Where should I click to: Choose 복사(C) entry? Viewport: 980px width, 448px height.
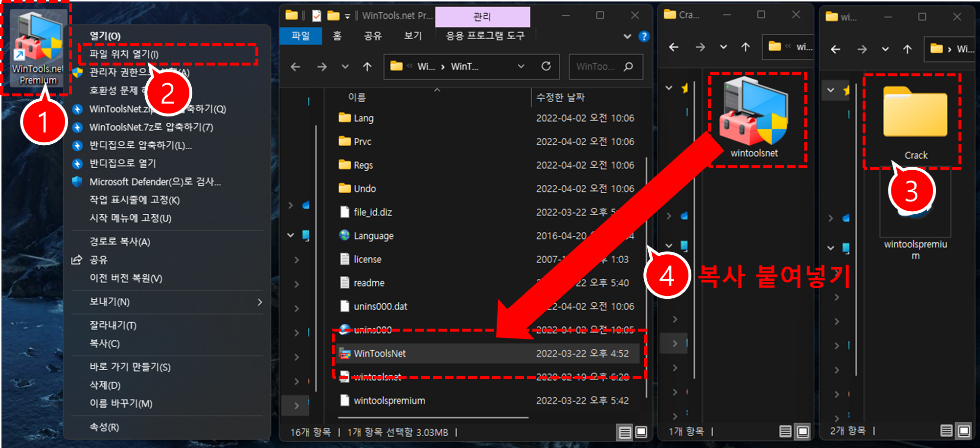tap(104, 343)
